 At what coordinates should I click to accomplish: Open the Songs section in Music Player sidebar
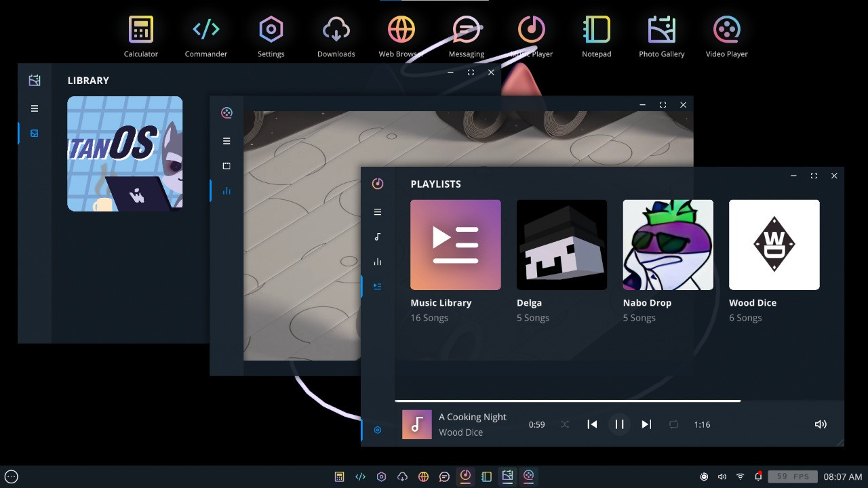tap(378, 237)
